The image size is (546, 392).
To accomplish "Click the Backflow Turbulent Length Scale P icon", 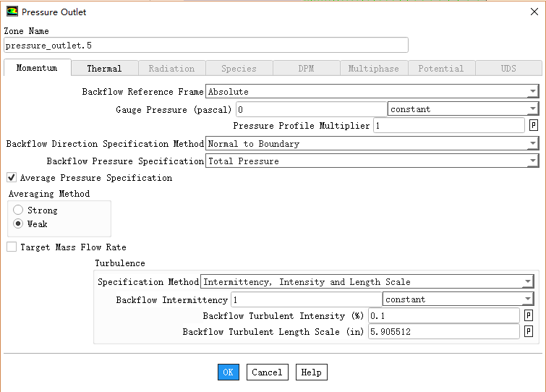I will (x=529, y=332).
